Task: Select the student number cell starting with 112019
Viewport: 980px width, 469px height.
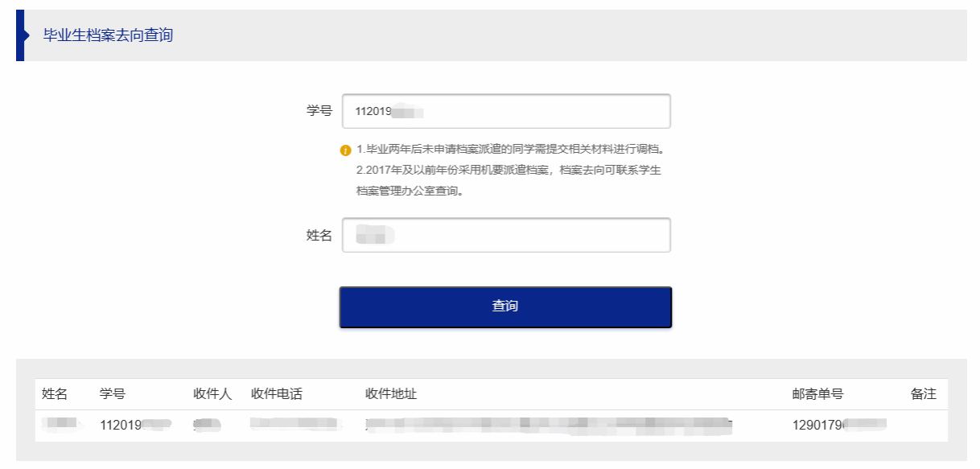Action: click(x=135, y=425)
